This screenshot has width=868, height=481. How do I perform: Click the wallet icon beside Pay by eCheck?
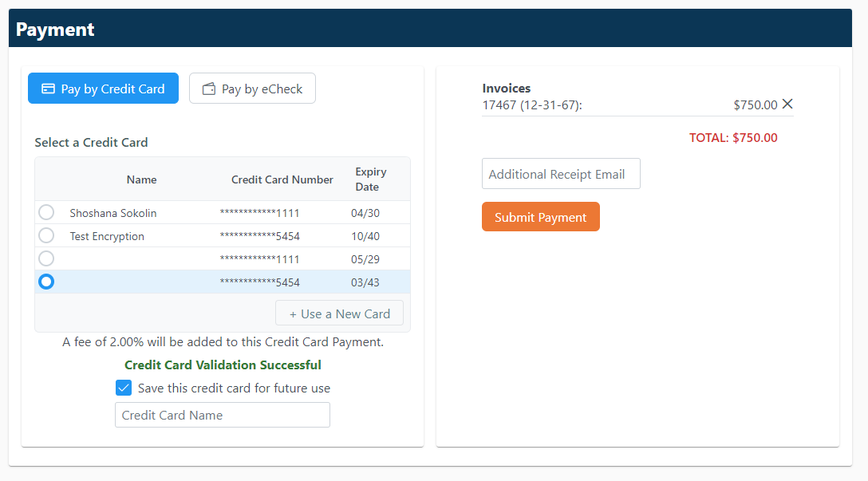pos(207,89)
